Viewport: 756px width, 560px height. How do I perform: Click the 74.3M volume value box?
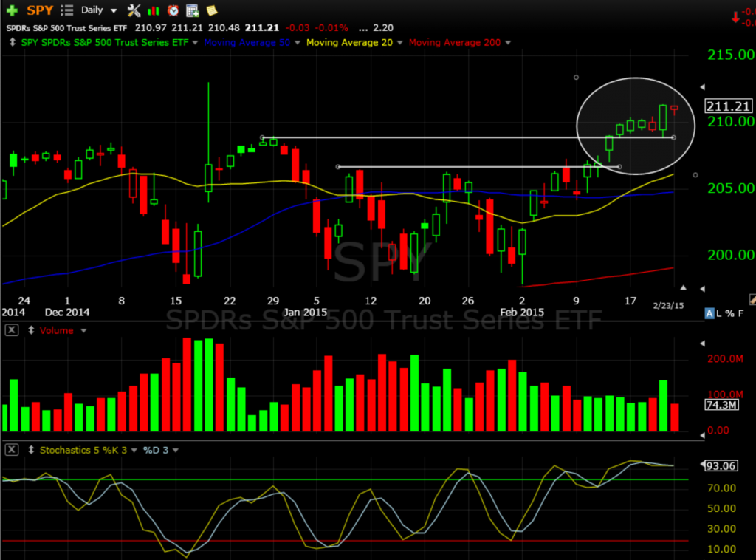point(722,405)
